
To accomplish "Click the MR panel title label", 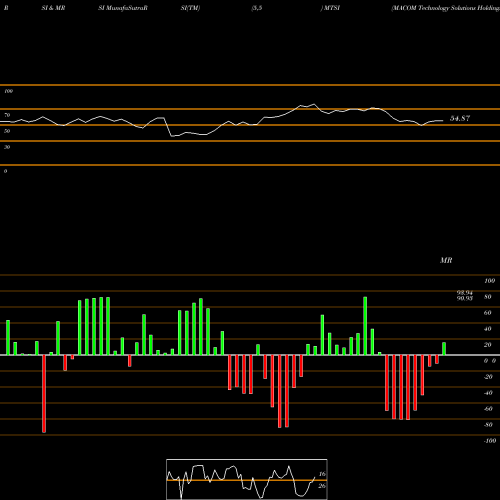I will click(446, 260).
